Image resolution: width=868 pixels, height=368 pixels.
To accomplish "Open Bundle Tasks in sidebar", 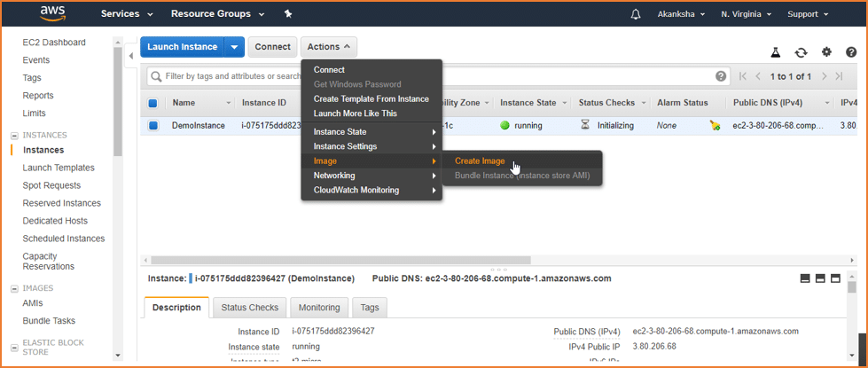I will tap(49, 321).
